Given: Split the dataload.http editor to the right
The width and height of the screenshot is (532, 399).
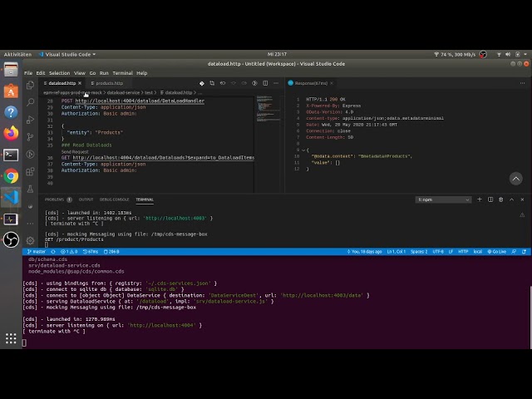Looking at the screenshot, I should pyautogui.click(x=265, y=83).
